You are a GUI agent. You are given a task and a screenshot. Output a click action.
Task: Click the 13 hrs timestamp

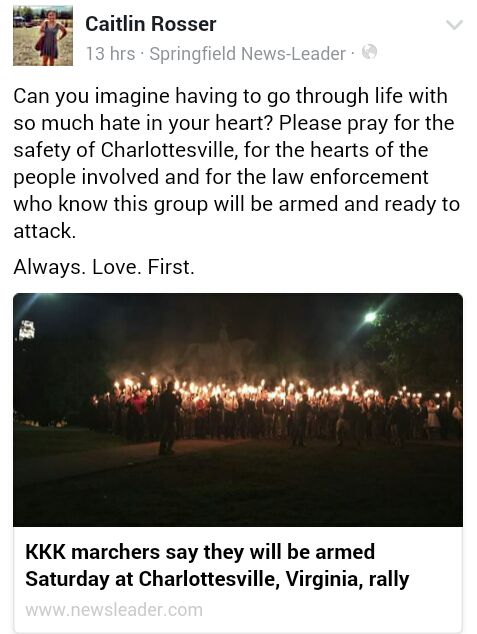[110, 53]
